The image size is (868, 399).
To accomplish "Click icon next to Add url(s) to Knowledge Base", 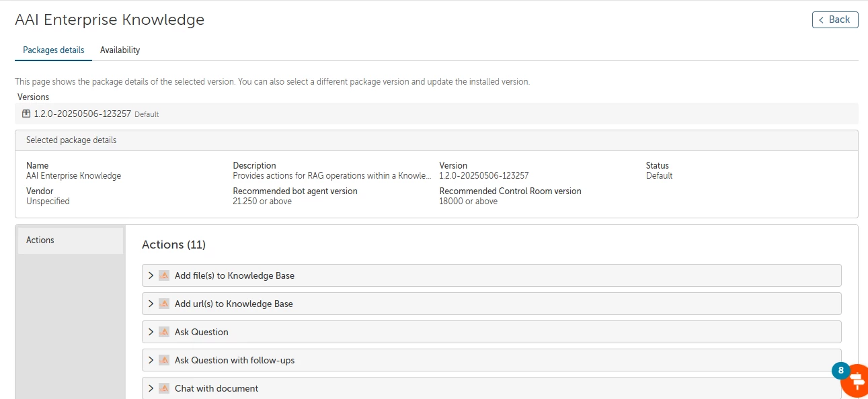I will click(x=164, y=304).
